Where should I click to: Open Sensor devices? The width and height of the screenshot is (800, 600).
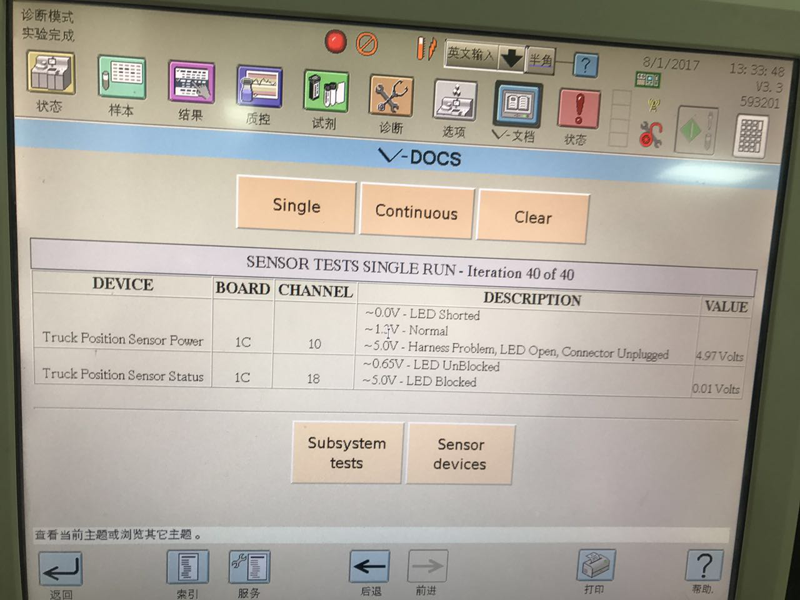pos(460,455)
